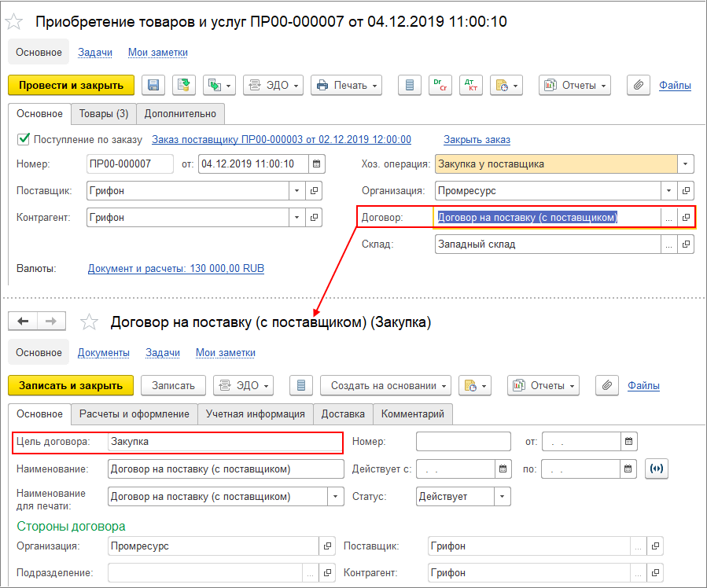
Task: Click contract Наименование input field
Action: pos(226,469)
